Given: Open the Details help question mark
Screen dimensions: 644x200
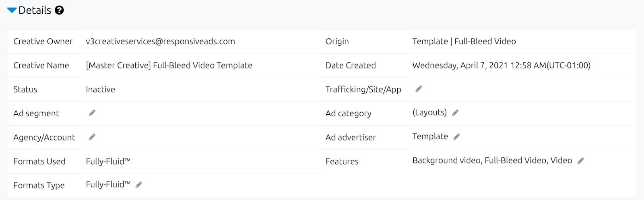Looking at the screenshot, I should tap(59, 10).
